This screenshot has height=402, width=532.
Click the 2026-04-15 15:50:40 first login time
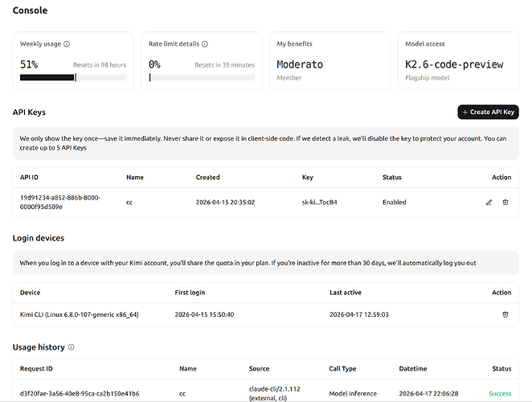pos(204,314)
